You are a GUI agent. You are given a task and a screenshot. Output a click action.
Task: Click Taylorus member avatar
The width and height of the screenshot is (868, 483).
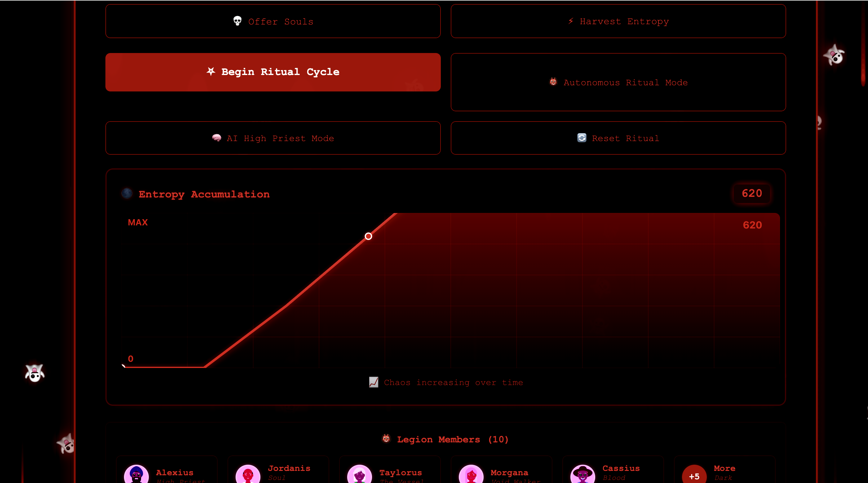click(x=360, y=475)
